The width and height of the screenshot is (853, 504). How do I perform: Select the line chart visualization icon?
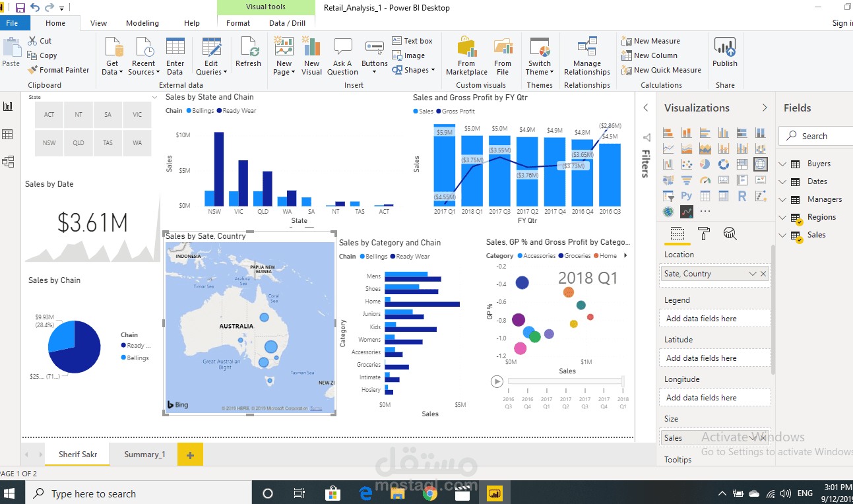[x=668, y=148]
